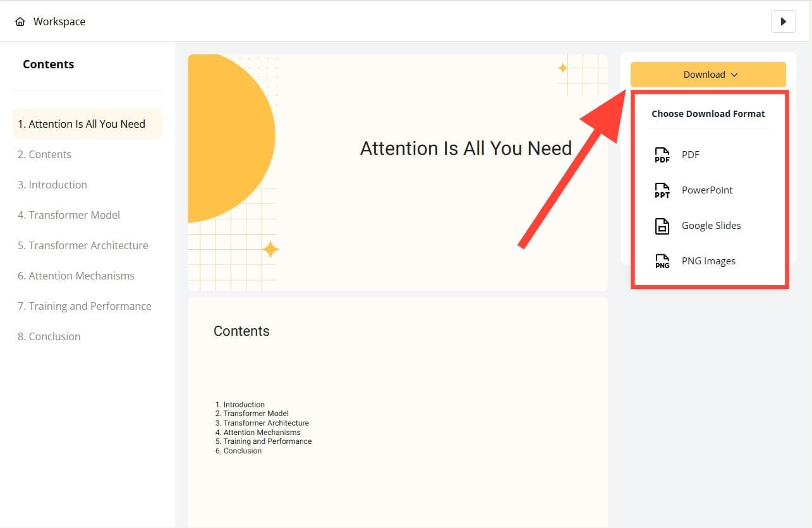
Task: Click the Attention Is All You Need slide title
Action: coord(466,148)
